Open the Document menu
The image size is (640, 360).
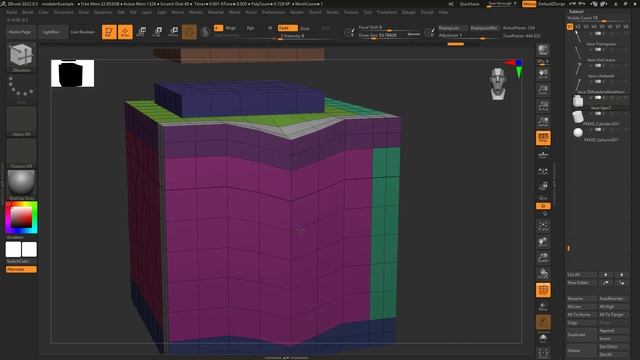[x=64, y=12]
